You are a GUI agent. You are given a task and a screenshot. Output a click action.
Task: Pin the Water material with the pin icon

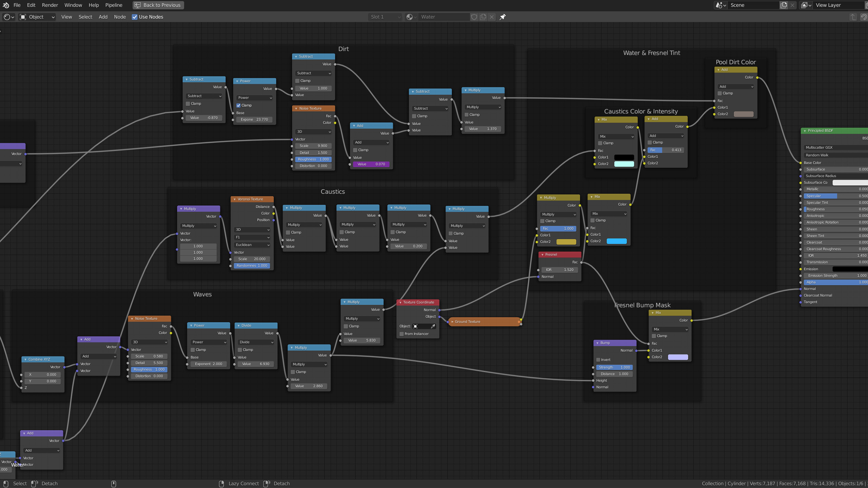[x=503, y=17]
